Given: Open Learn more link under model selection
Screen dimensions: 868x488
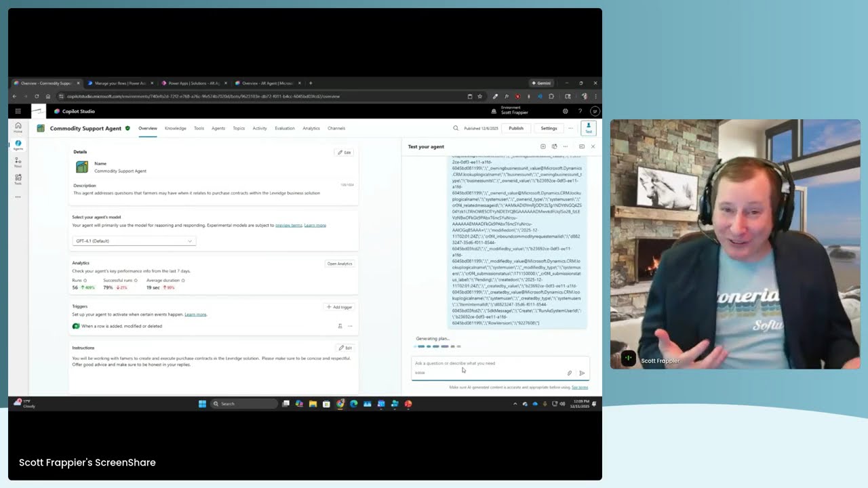Looking at the screenshot, I should 315,225.
